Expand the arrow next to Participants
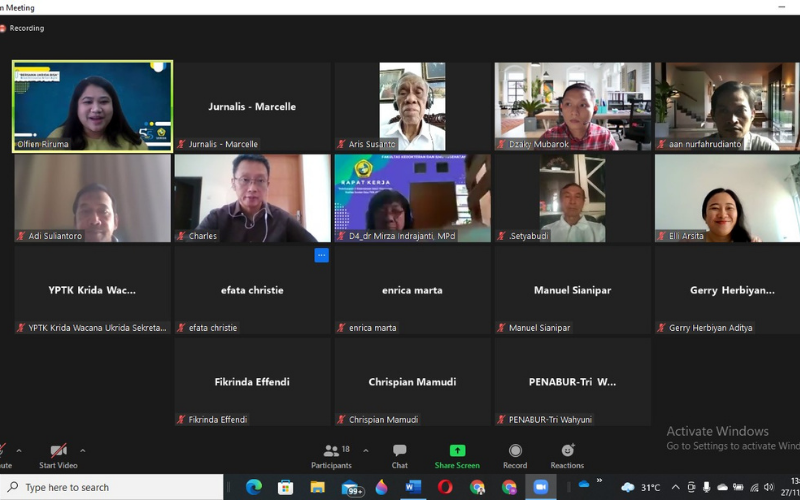The image size is (800, 500). pos(366,451)
